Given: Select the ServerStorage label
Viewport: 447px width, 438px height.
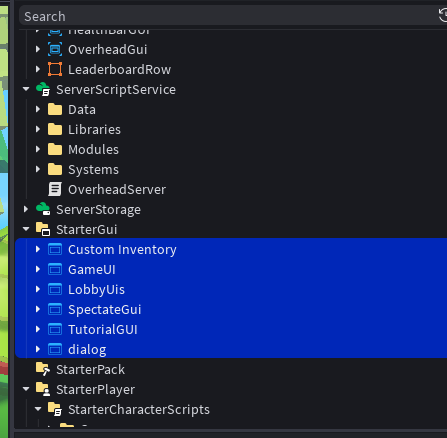Looking at the screenshot, I should pos(98,210).
